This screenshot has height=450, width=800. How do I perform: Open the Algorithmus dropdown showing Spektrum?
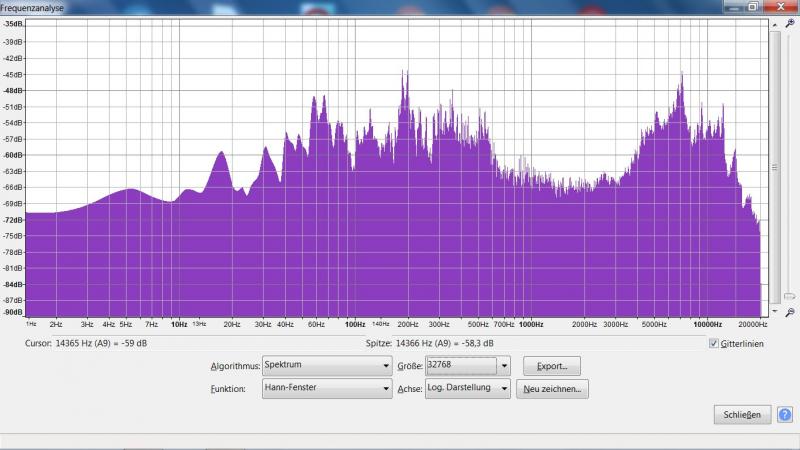pyautogui.click(x=327, y=366)
